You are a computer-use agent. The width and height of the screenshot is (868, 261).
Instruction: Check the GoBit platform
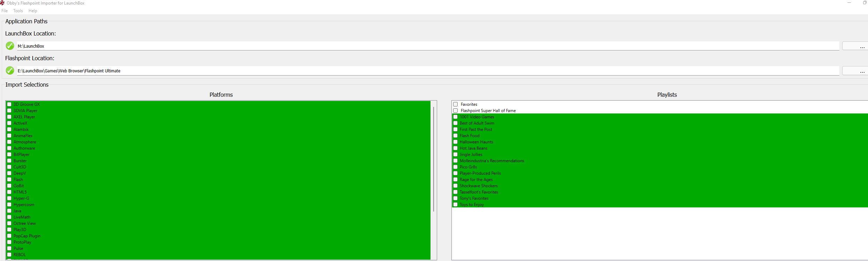tap(9, 185)
